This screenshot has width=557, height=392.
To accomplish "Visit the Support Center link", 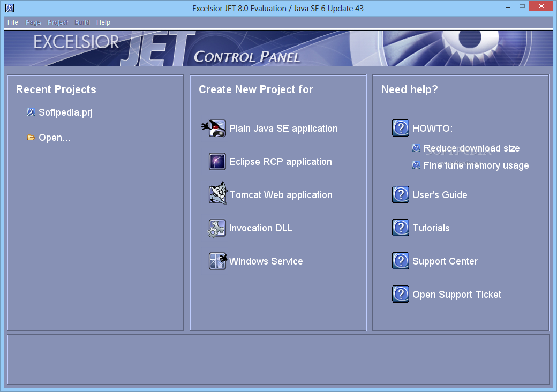I will click(x=445, y=261).
